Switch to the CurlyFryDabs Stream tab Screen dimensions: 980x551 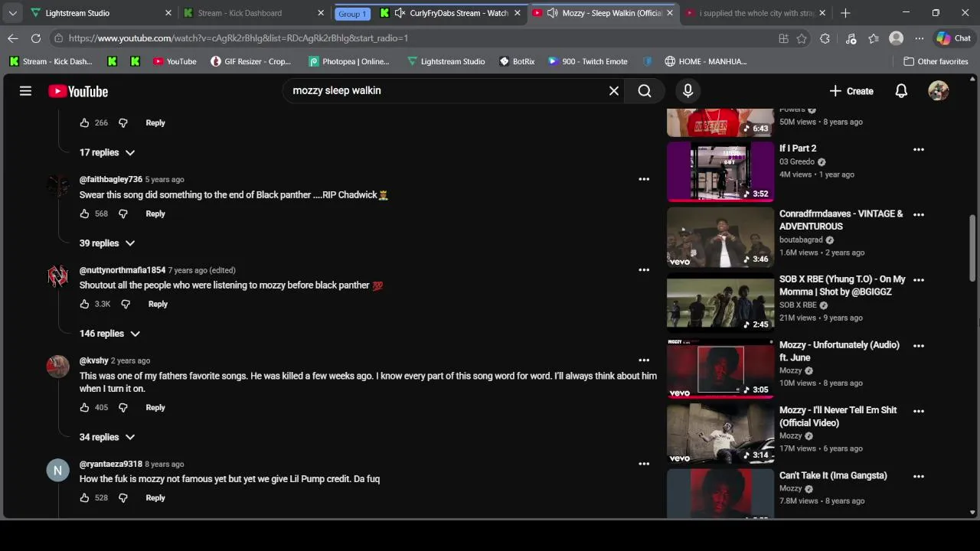click(x=451, y=13)
